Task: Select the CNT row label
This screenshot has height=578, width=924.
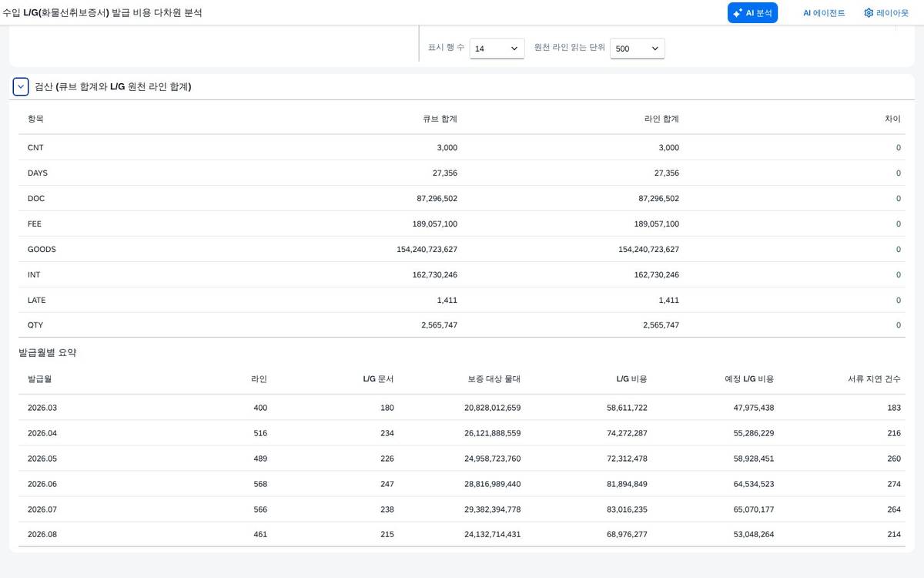Action: pos(35,147)
